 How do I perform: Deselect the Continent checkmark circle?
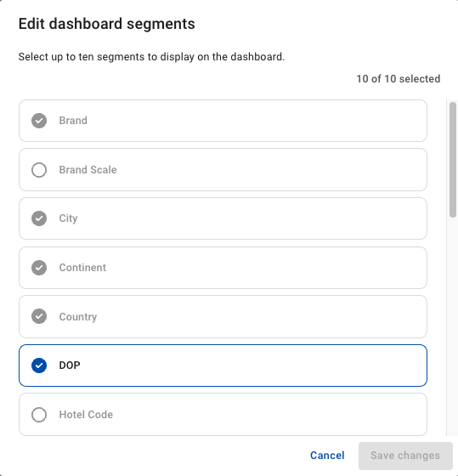(39, 268)
